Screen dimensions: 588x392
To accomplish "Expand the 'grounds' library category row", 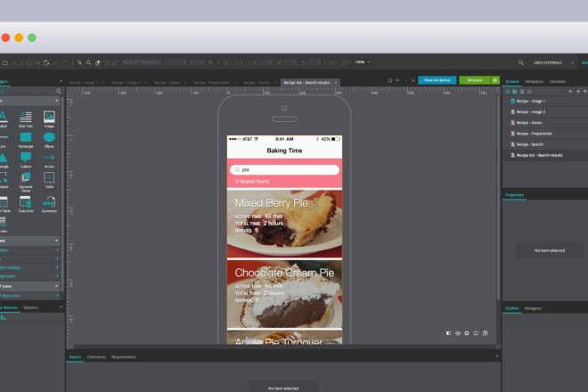I will click(30, 276).
